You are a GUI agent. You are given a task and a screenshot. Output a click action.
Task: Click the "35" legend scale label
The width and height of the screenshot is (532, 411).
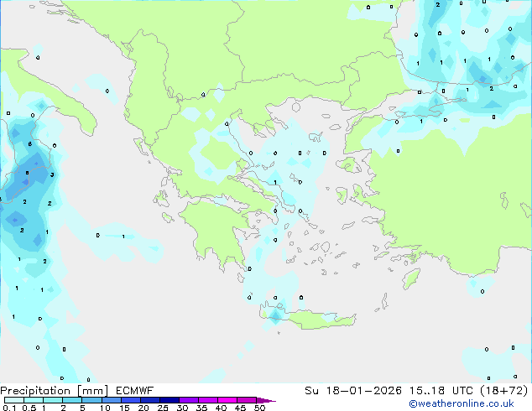[x=201, y=408]
